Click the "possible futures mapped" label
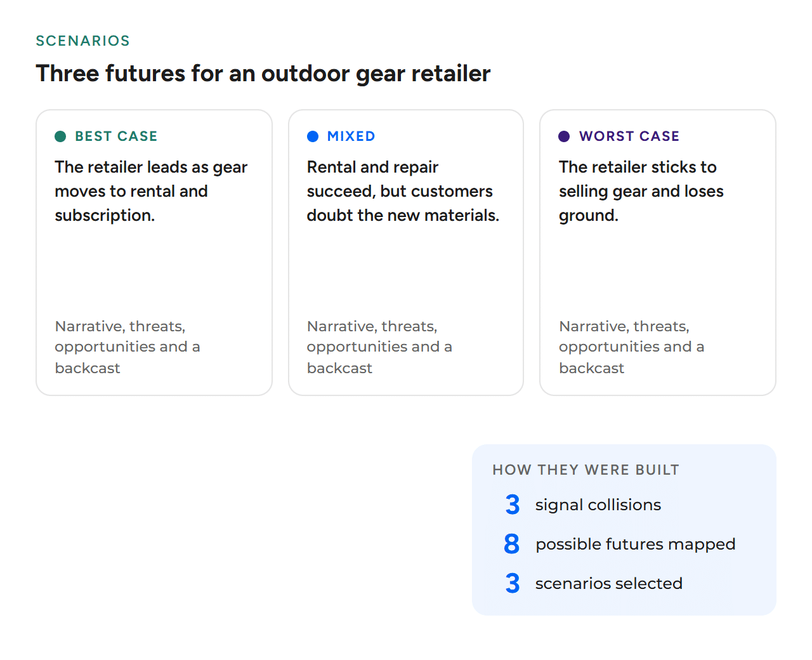812x660 pixels. pos(636,544)
